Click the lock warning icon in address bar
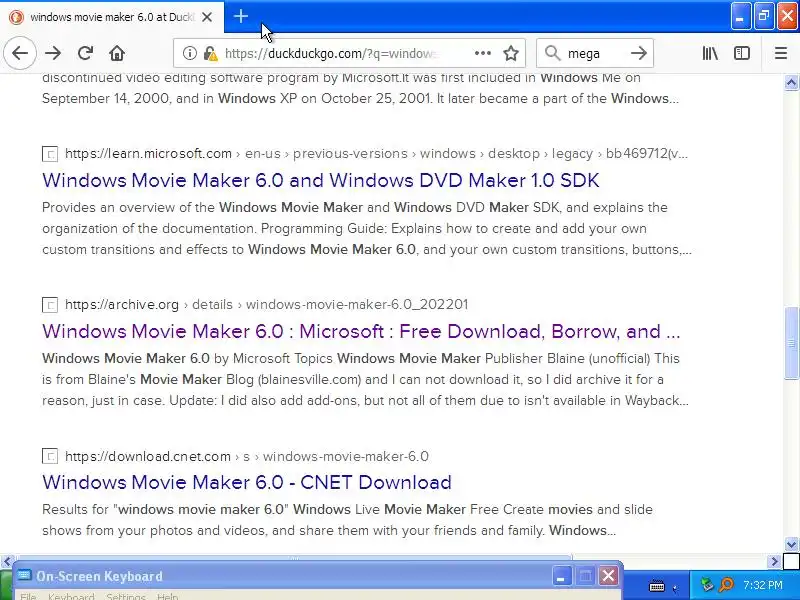The height and width of the screenshot is (600, 800). [210, 53]
